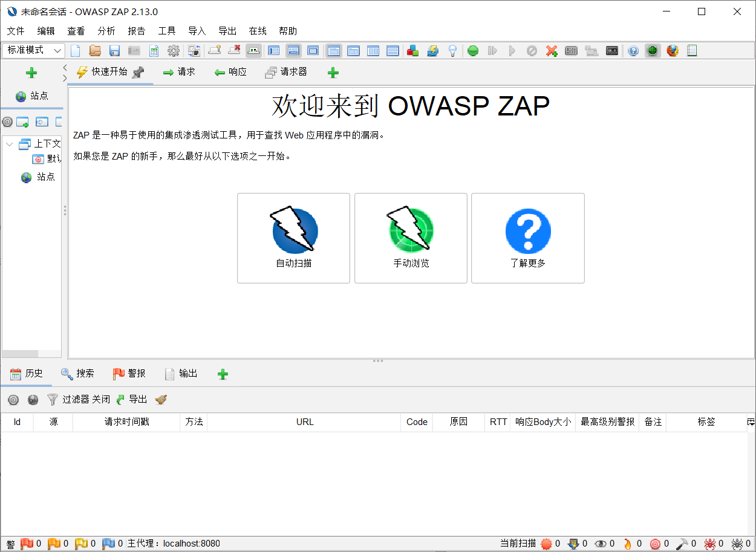Viewport: 756px width, 552px height.
Task: Switch to the 响应 tab
Action: 230,72
